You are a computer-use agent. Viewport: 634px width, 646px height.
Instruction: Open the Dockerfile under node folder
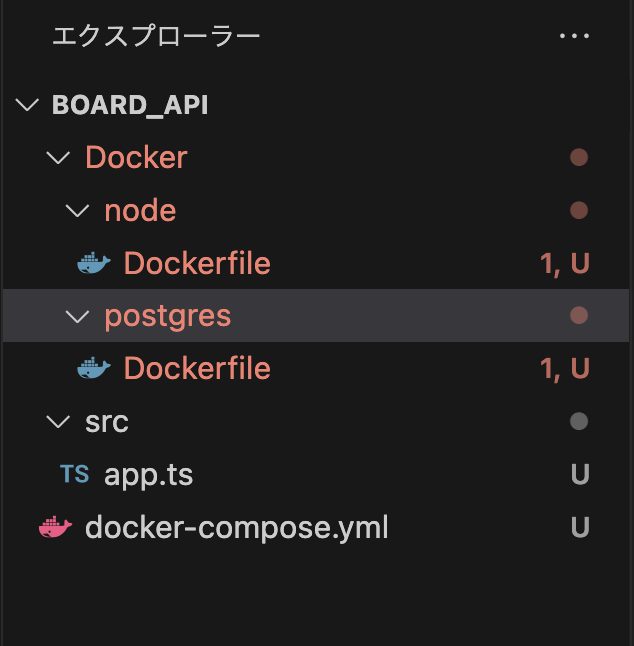tap(197, 263)
